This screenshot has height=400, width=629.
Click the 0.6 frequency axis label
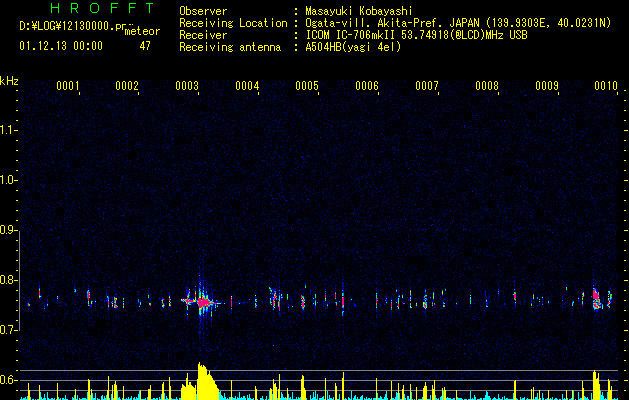coord(8,380)
